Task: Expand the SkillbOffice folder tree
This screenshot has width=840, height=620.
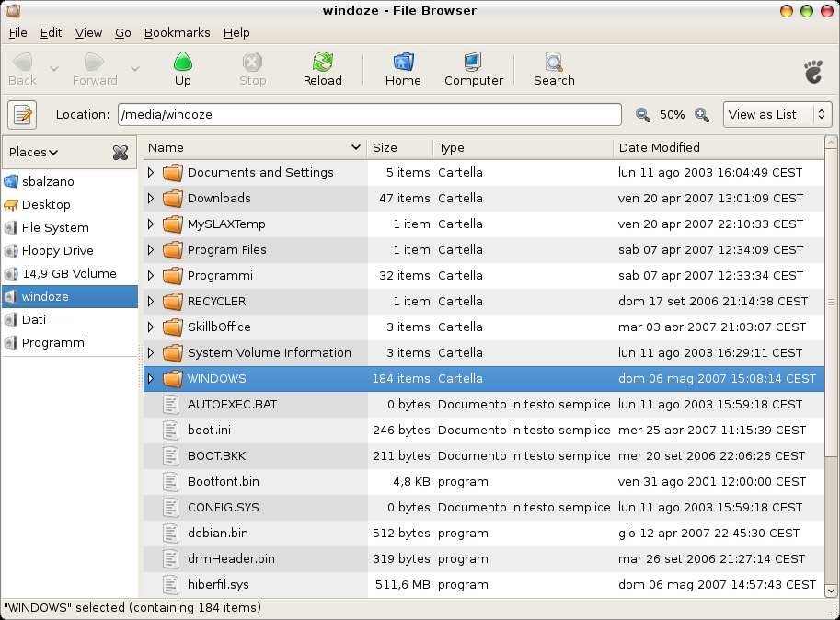Action: (x=151, y=327)
